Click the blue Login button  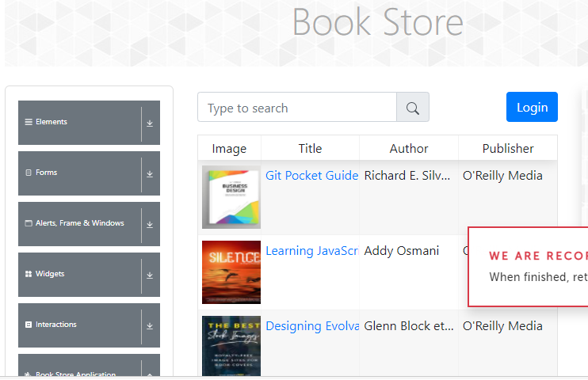[532, 107]
